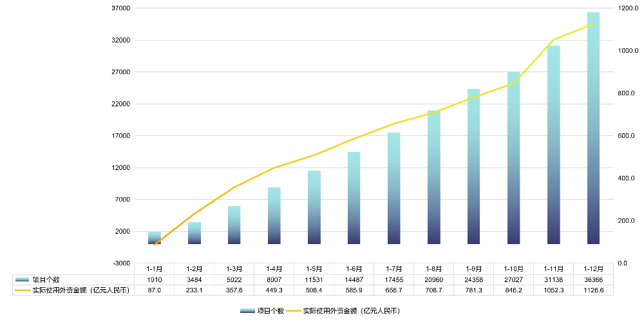Toggle 项目个数 series label in bottom legend

tap(270, 311)
